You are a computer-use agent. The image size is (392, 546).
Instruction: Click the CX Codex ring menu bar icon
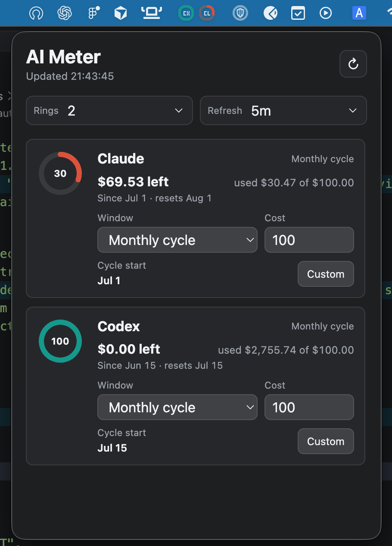coord(186,13)
